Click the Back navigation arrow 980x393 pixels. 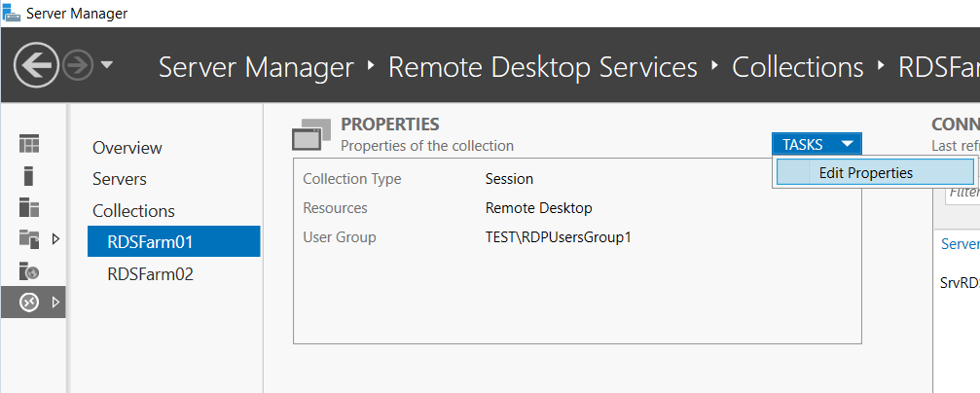[x=36, y=64]
